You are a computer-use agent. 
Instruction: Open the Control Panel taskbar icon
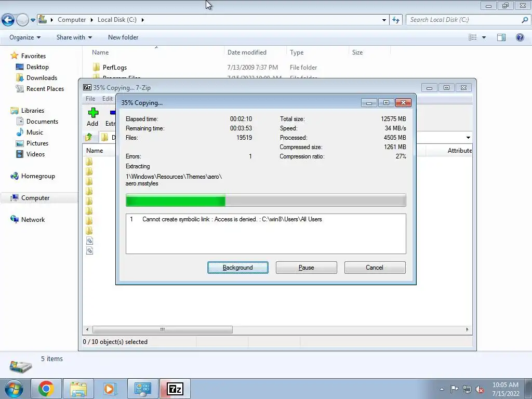pos(142,389)
